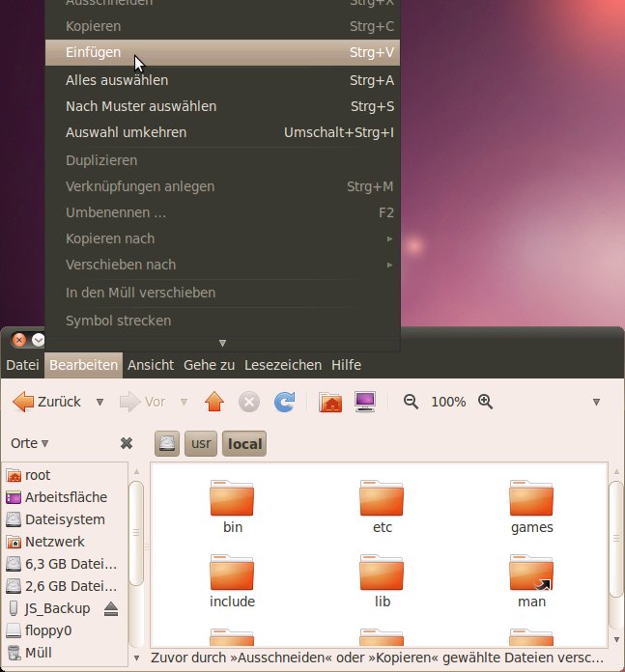Image resolution: width=625 pixels, height=672 pixels.
Task: Reload the current folder view
Action: tap(284, 402)
